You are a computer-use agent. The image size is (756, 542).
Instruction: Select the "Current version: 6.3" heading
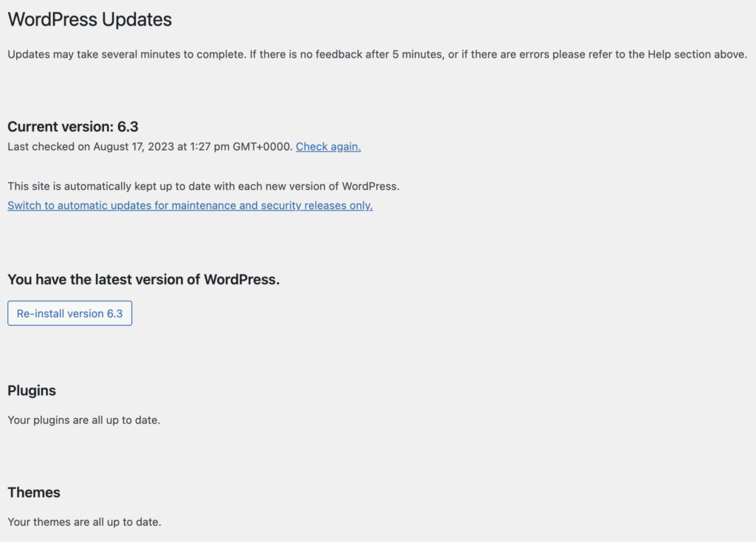(73, 126)
